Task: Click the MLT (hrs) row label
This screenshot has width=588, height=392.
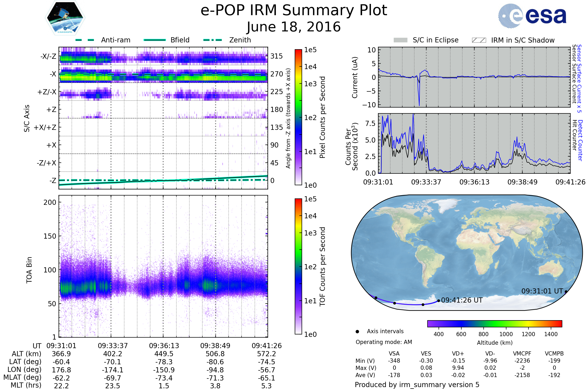Action: click(26, 385)
